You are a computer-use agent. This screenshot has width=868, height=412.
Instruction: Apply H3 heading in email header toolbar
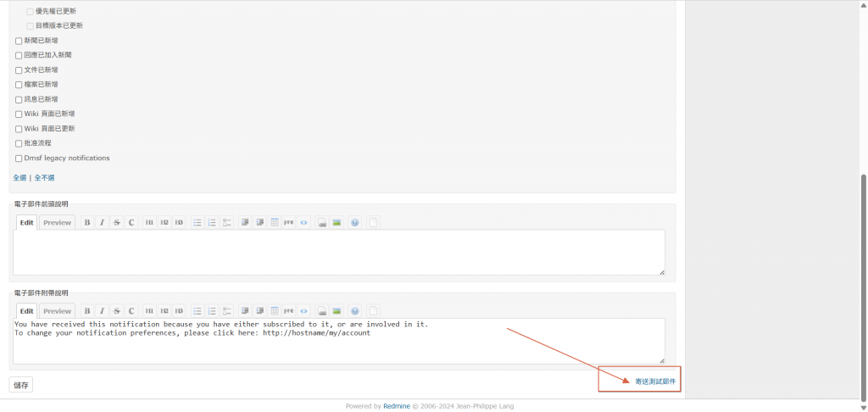point(179,223)
